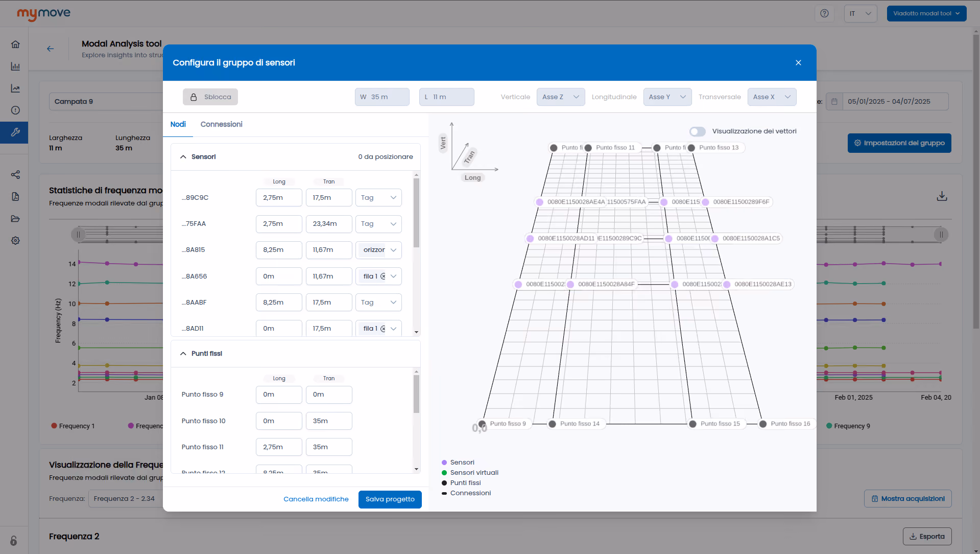Click the Esporta button
Viewport: 980px width, 554px height.
[927, 537]
